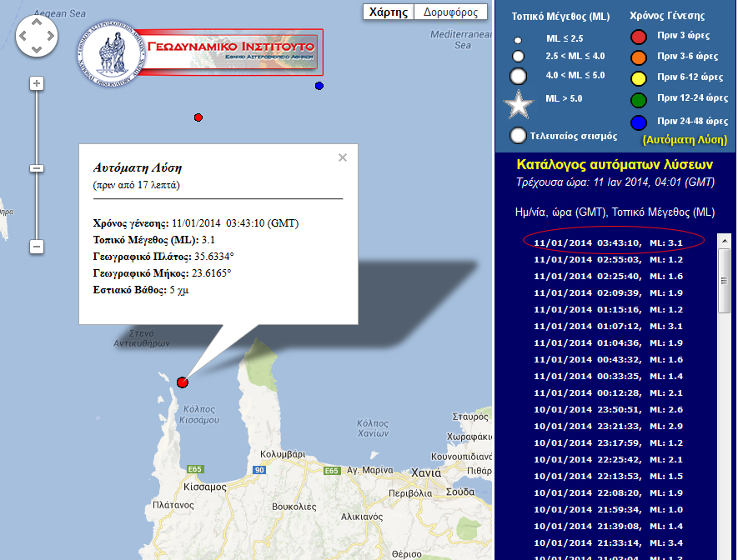738x560 pixels.
Task: Switch to Χάρτης map view
Action: click(x=389, y=12)
